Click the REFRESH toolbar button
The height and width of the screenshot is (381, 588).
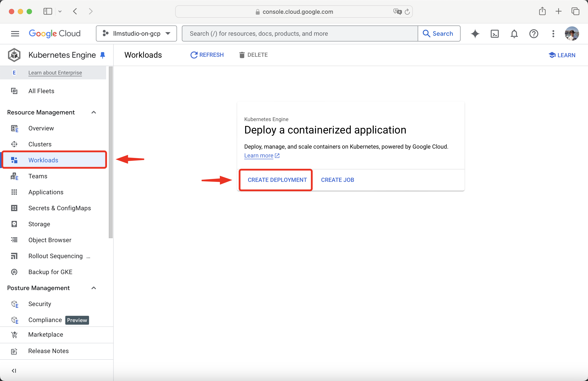tap(207, 55)
